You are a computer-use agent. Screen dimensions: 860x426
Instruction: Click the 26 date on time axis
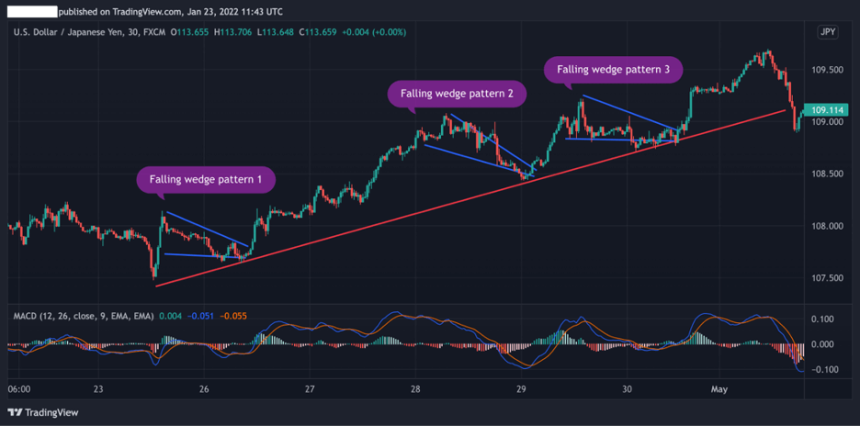coord(204,389)
